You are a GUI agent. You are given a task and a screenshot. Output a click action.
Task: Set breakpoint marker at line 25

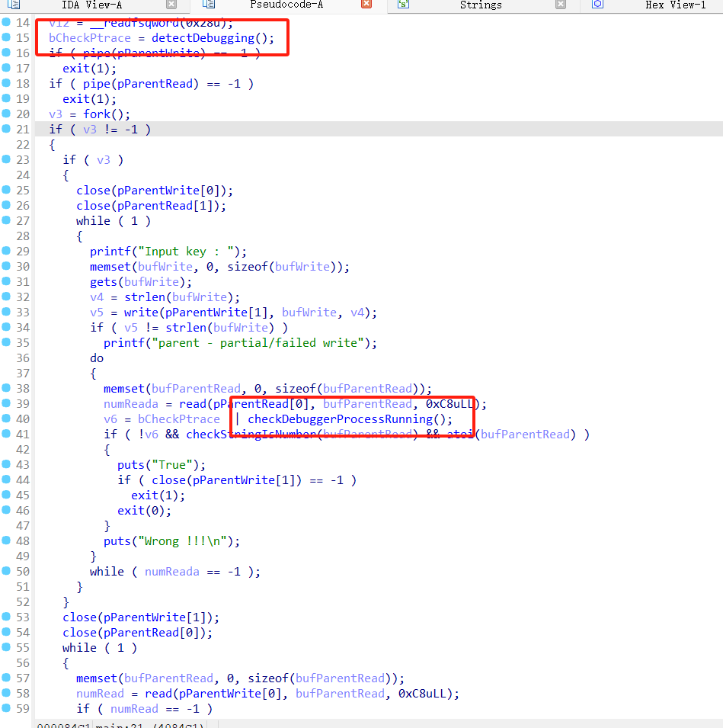pos(6,189)
